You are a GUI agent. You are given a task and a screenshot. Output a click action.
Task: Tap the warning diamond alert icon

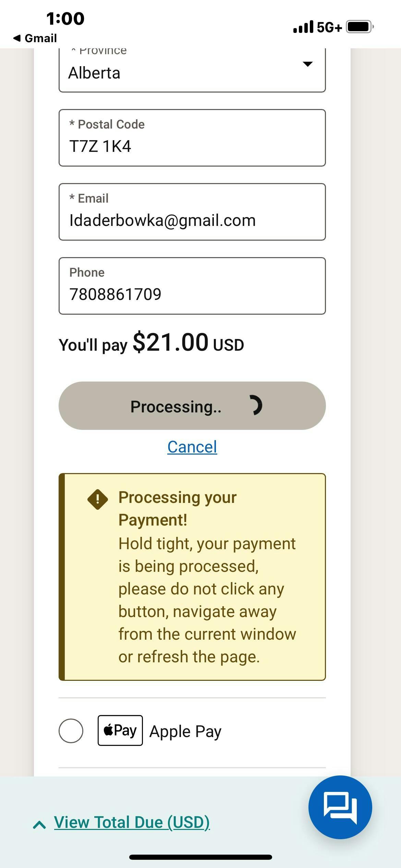click(98, 499)
